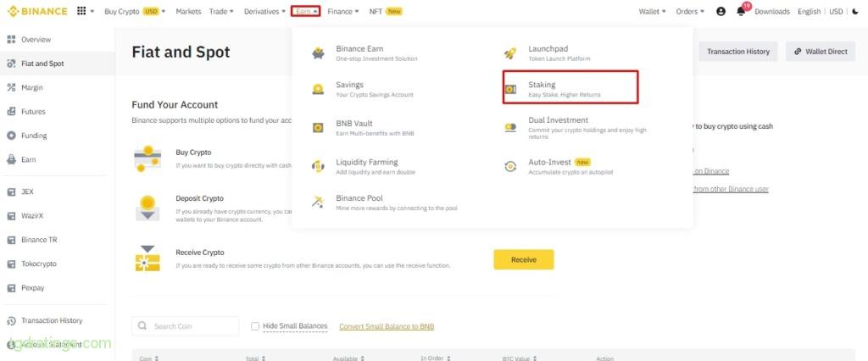
Task: Open the NFT New page
Action: click(x=386, y=11)
